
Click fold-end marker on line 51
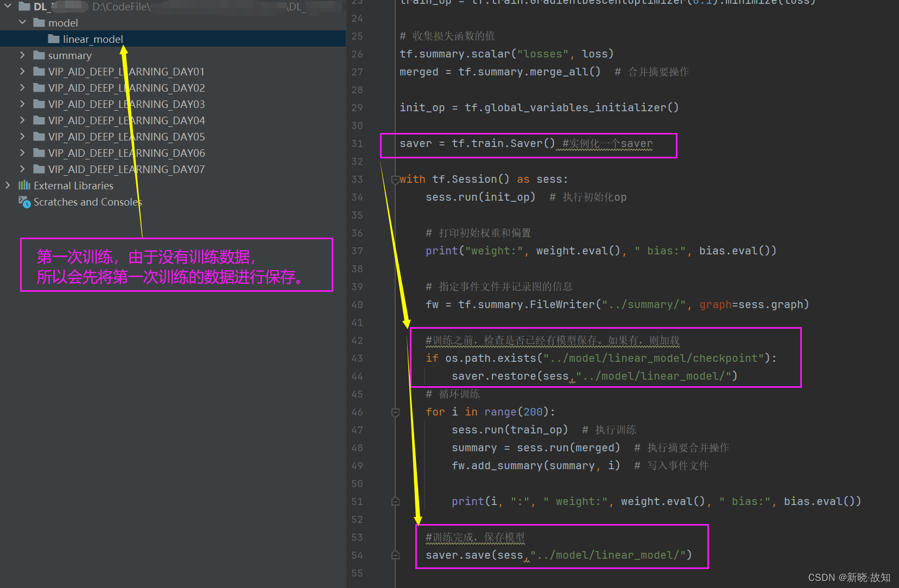pyautogui.click(x=395, y=501)
